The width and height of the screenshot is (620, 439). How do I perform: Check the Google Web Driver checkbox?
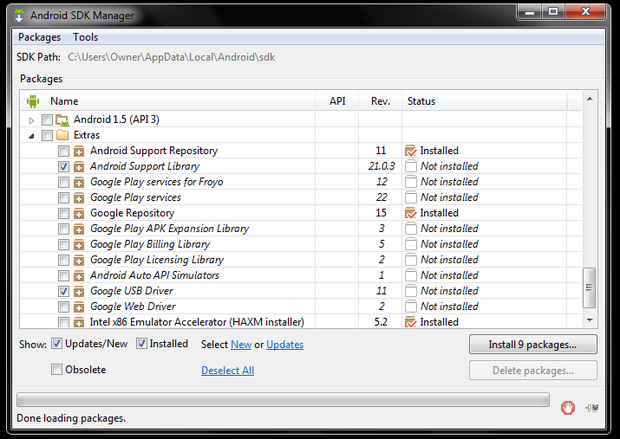tap(63, 307)
